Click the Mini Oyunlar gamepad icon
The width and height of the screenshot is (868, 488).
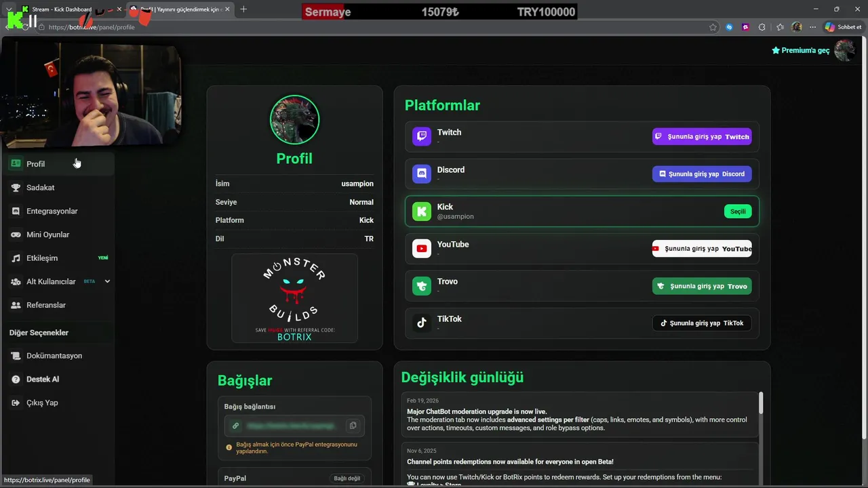tap(16, 235)
